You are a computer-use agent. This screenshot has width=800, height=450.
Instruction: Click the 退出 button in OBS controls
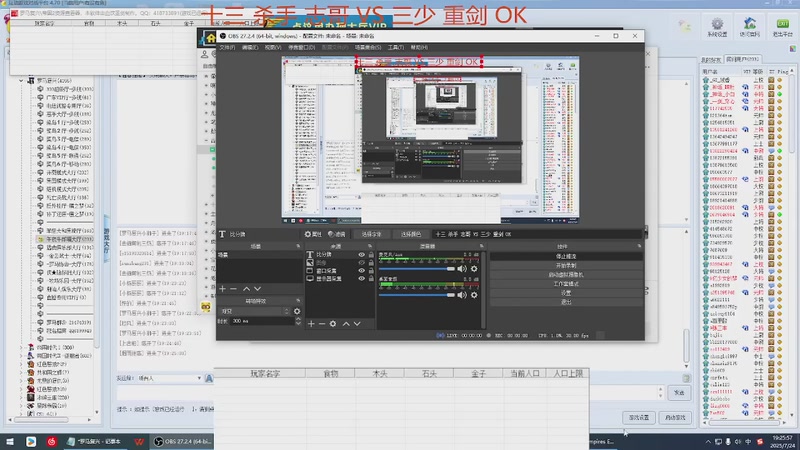[566, 302]
